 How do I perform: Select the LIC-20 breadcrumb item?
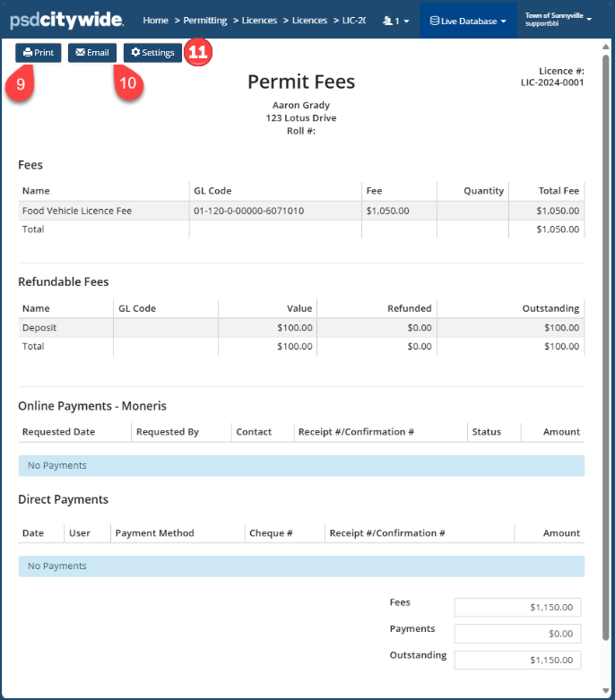(x=353, y=21)
